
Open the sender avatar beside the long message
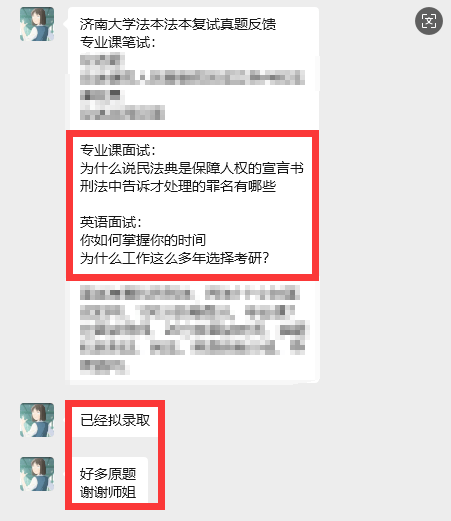click(37, 24)
